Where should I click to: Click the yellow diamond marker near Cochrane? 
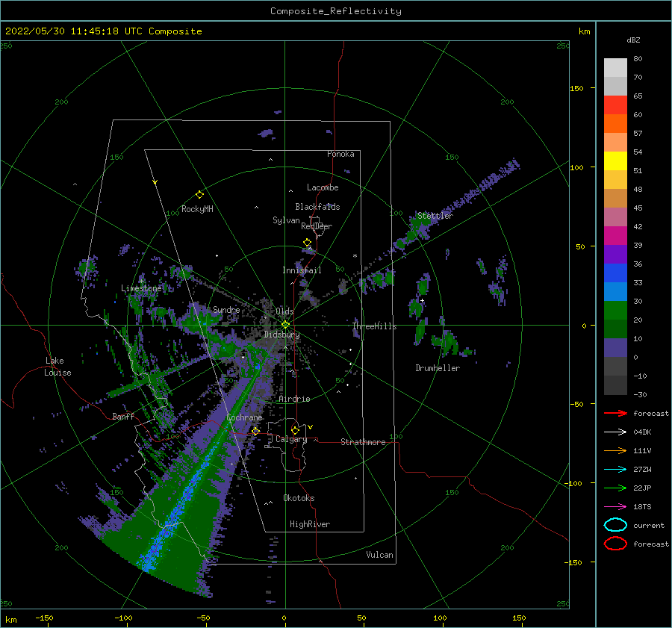pos(255,431)
